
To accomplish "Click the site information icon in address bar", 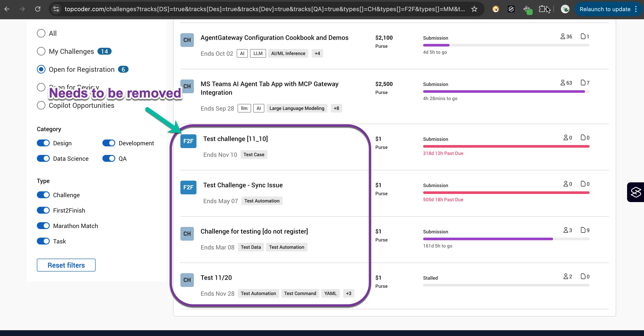I will (x=56, y=9).
